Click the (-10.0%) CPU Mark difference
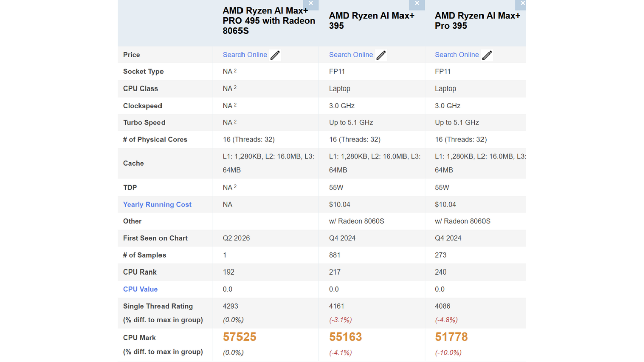Screen dimensions: 644x362 448,352
